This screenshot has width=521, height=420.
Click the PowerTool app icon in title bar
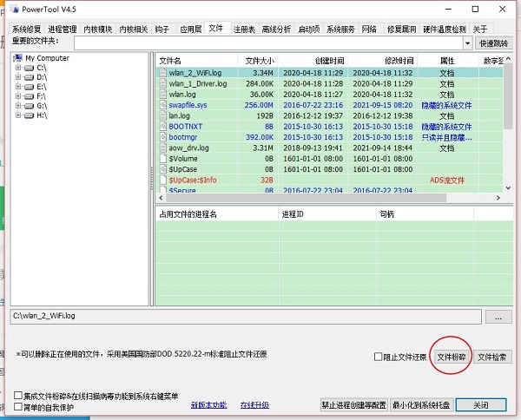pos(10,10)
